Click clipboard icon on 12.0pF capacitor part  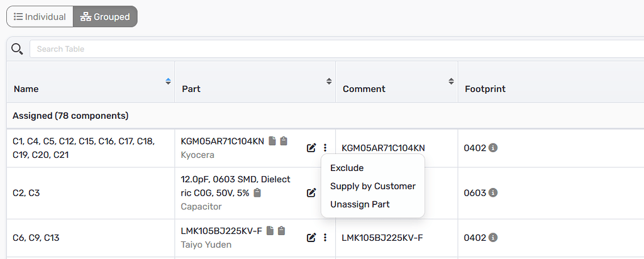coord(257,192)
